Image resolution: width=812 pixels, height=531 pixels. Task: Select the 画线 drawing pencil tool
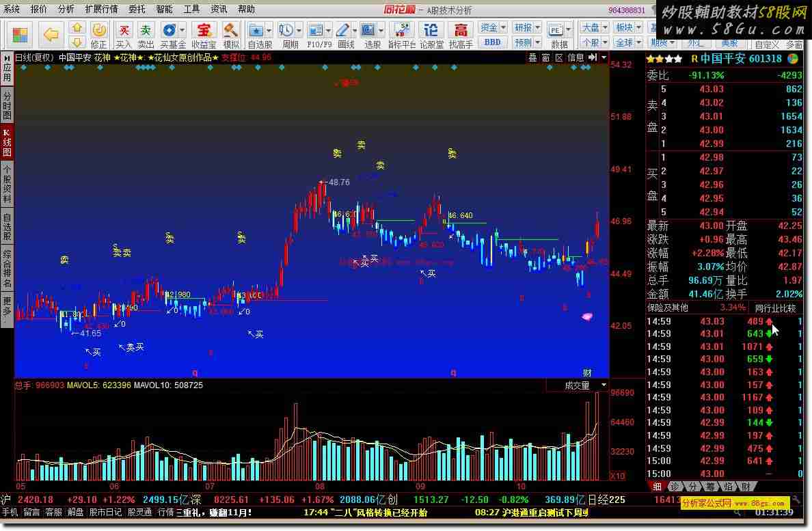343,31
